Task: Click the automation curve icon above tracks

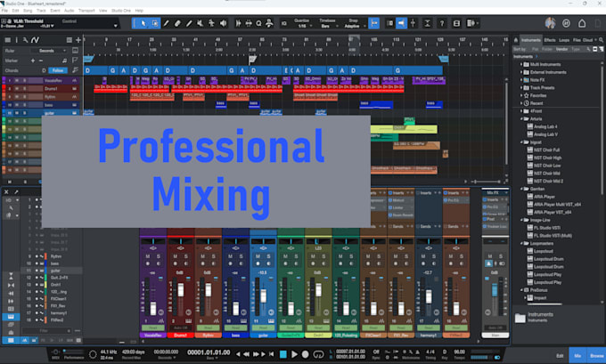Action: point(35,40)
